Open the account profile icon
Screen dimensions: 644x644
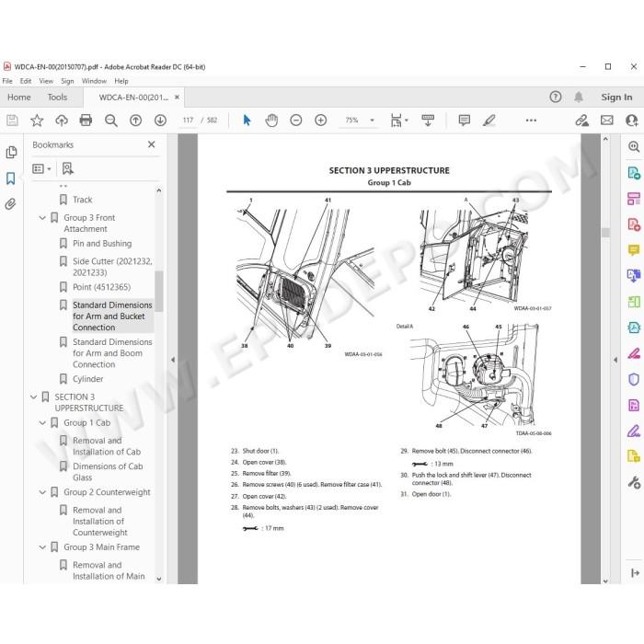[631, 121]
